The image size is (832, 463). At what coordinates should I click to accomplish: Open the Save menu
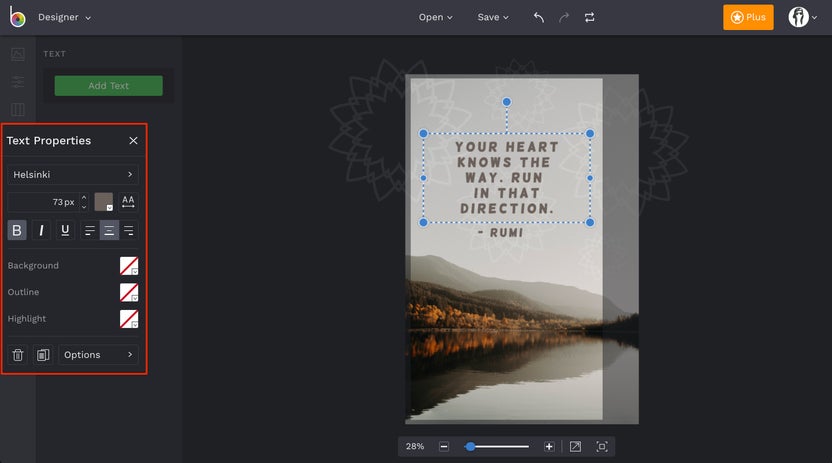point(493,17)
